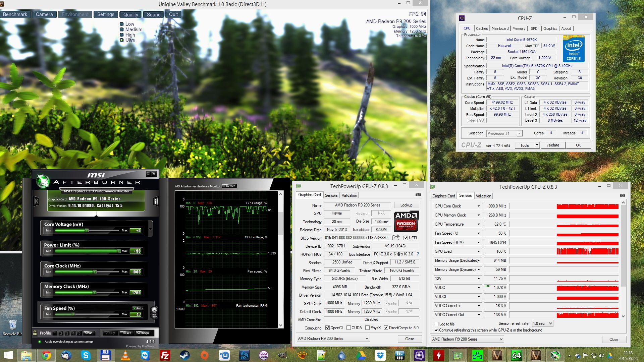644x362 pixels.
Task: Open FileZilla from the taskbar
Action: point(165,355)
